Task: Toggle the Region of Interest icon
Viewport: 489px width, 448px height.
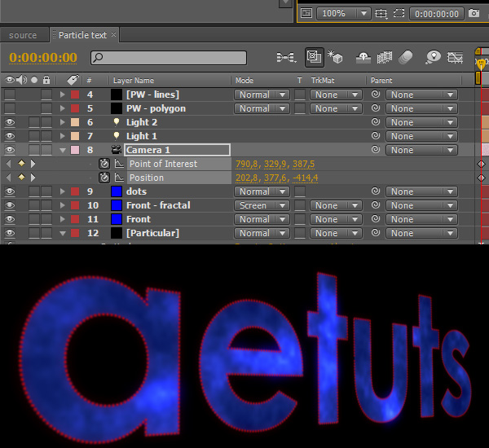Action: [399, 13]
